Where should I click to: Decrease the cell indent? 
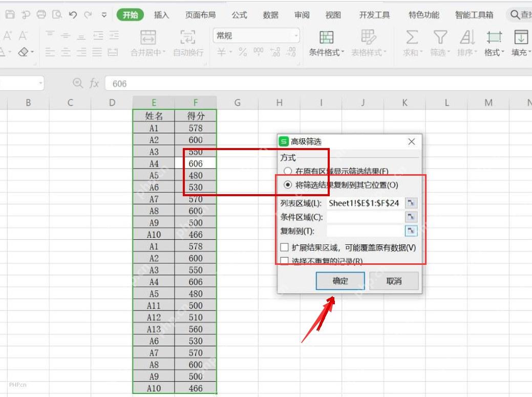point(98,35)
